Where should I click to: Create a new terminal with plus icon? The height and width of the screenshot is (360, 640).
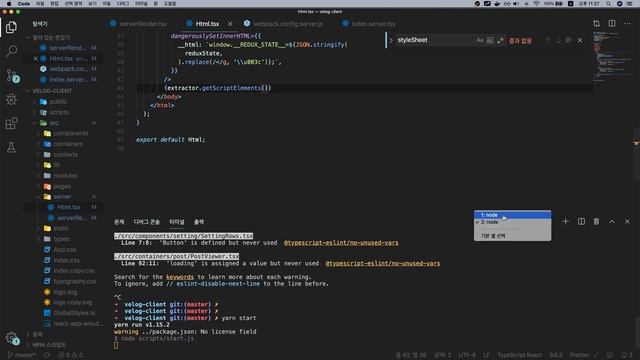[565, 222]
